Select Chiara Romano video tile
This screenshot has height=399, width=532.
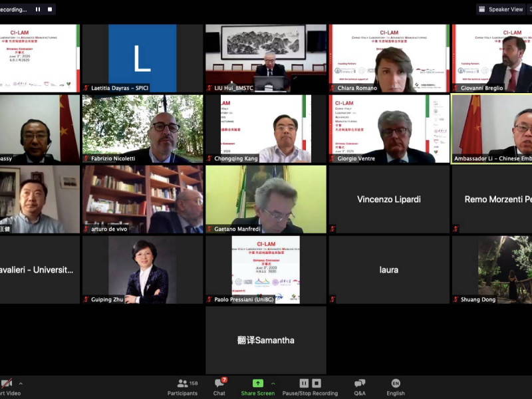point(389,58)
